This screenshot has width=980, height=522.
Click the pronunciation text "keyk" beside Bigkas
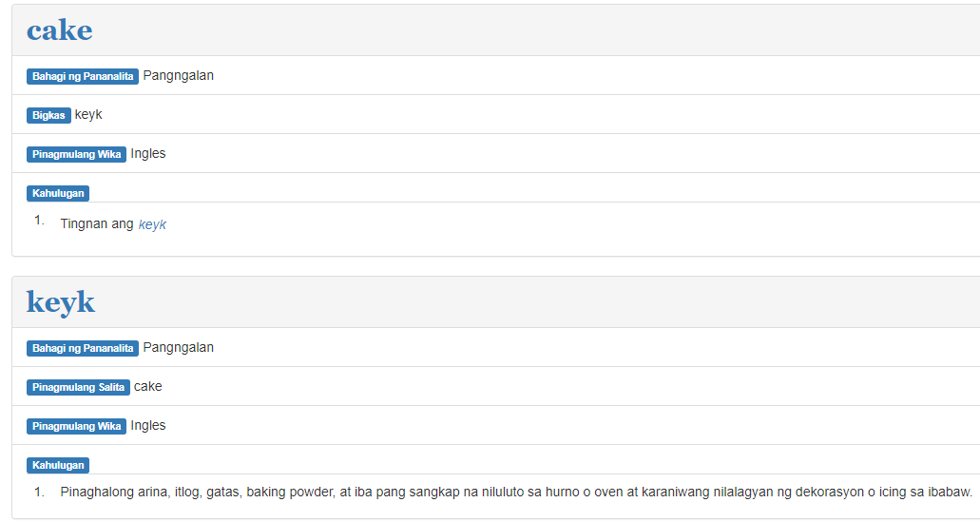coord(88,115)
